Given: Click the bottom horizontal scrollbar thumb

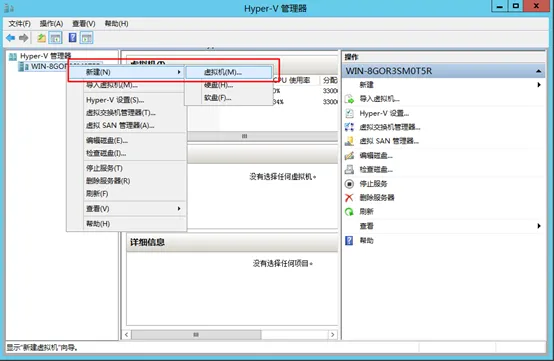Looking at the screenshot, I should tap(196, 335).
